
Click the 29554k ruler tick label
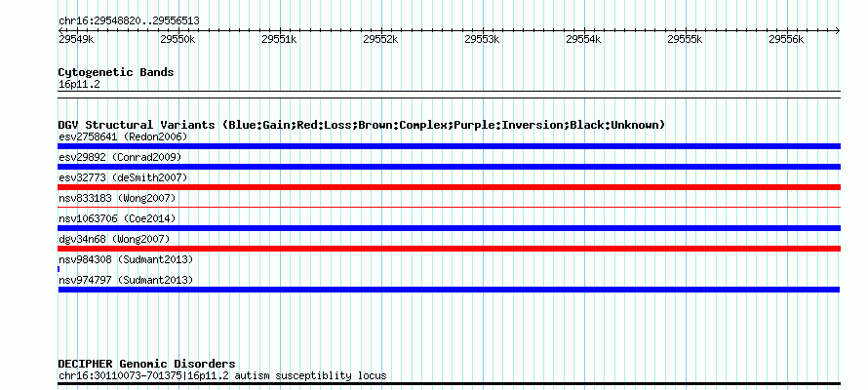pos(583,39)
